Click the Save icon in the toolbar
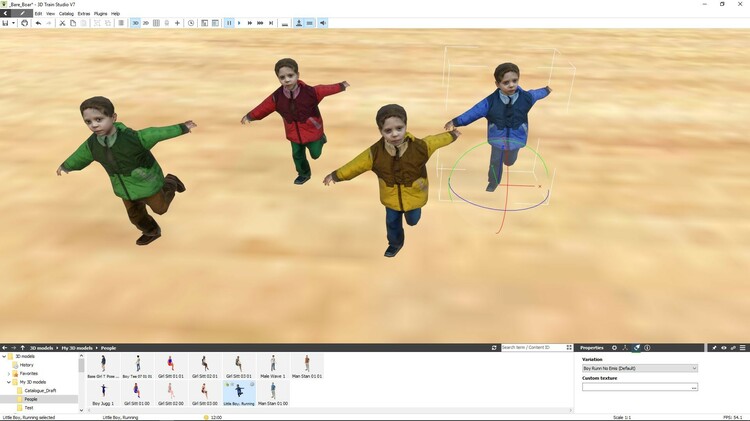The width and height of the screenshot is (750, 421). (6, 23)
